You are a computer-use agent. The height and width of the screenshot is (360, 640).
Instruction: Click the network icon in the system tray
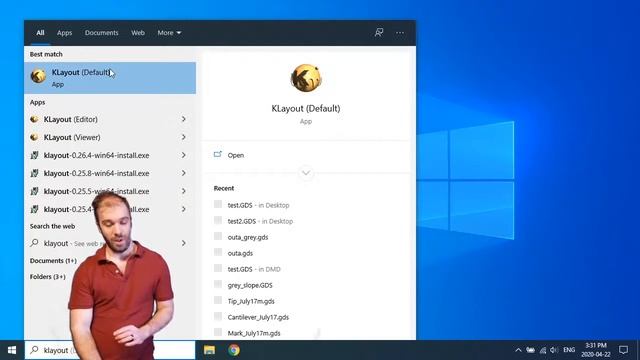pyautogui.click(x=542, y=350)
